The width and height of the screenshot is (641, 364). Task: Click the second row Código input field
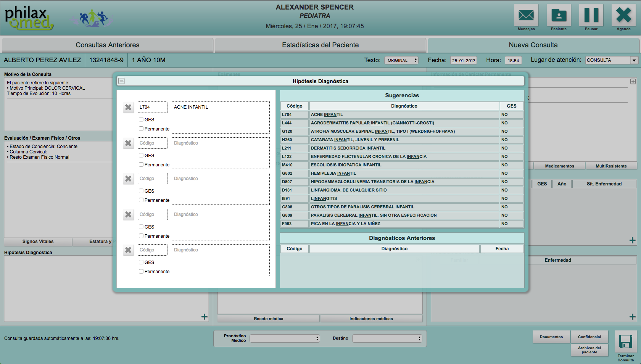tap(153, 143)
